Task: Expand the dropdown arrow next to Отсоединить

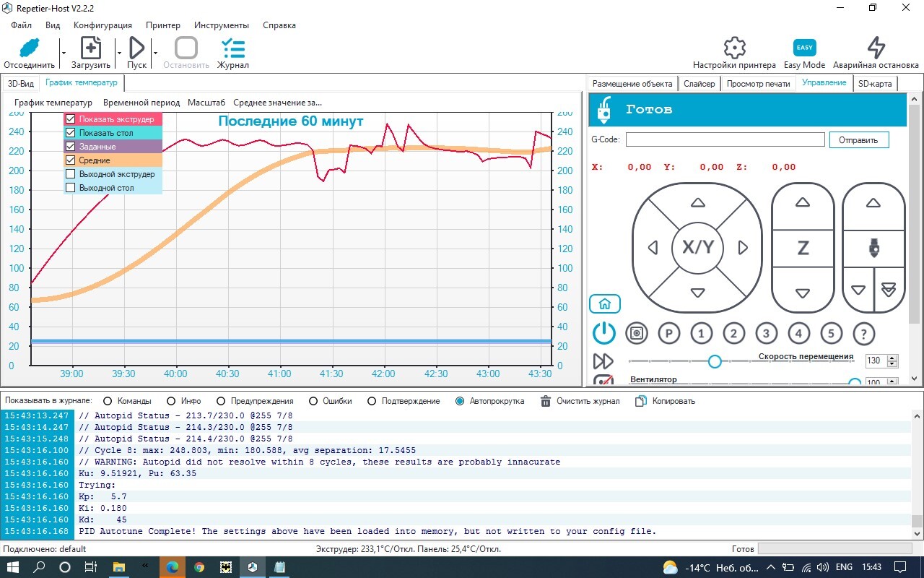Action: [x=64, y=52]
